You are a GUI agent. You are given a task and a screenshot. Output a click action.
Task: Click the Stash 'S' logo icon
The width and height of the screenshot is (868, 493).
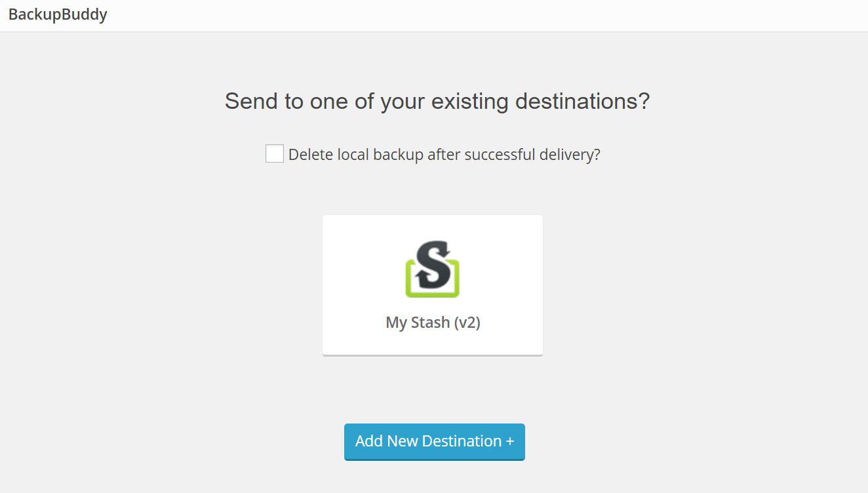pos(433,269)
